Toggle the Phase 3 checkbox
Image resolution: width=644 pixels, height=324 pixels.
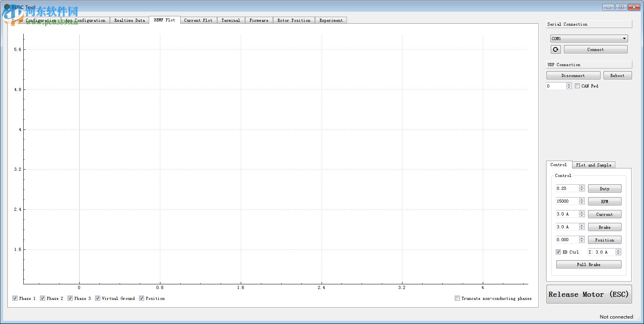click(70, 298)
